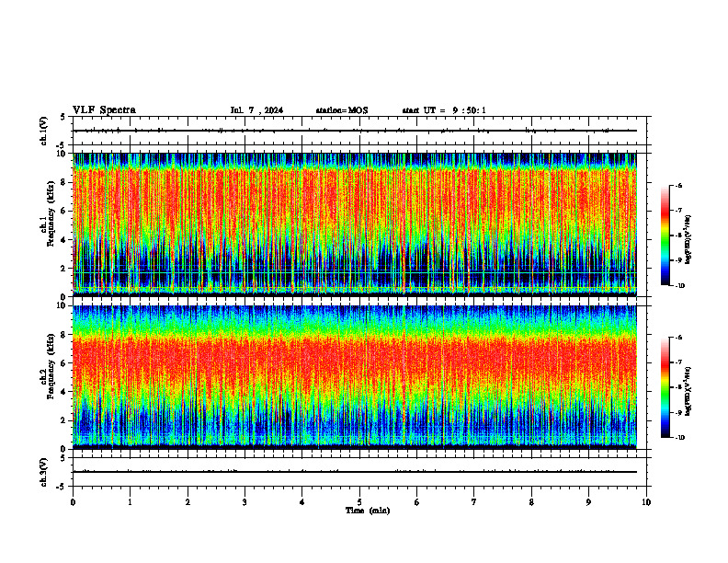728x563 pixels.
Task: Click inside the ch.1 spectrogram panel
Action: point(355,224)
